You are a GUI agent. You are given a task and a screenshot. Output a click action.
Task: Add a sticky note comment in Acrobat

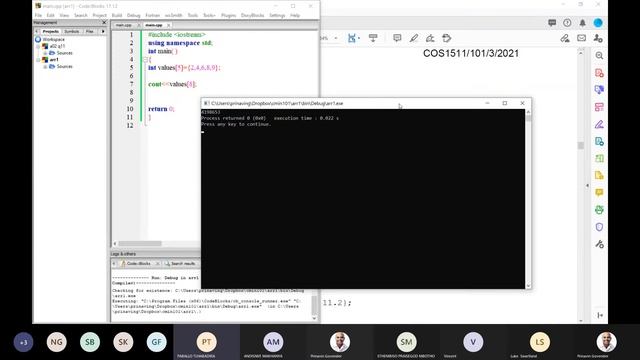397,38
